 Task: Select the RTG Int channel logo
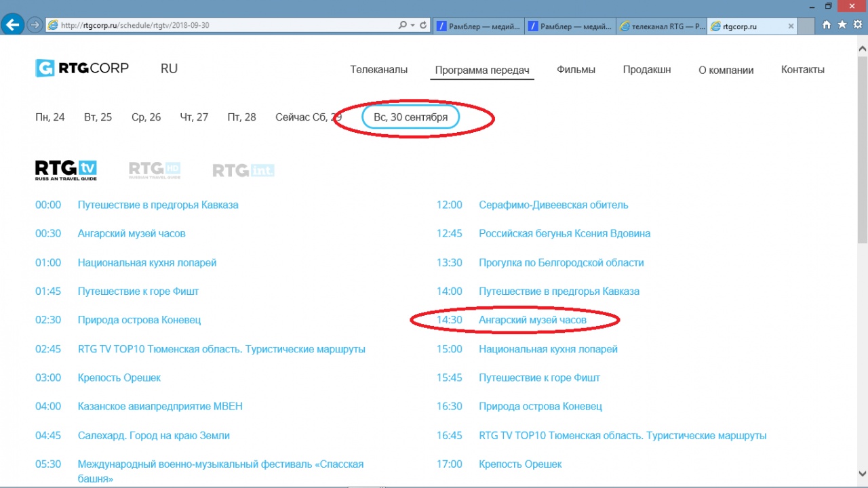(243, 169)
